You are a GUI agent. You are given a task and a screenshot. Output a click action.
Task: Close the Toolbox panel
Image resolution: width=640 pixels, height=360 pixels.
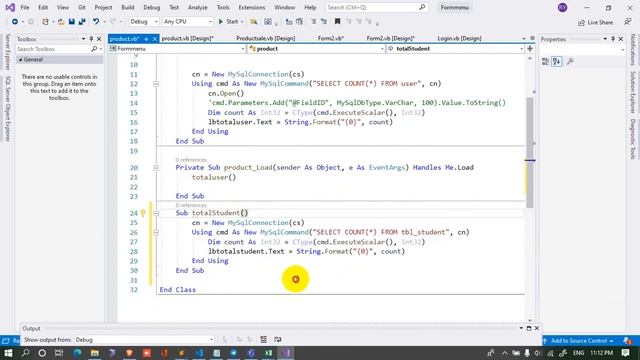coord(99,39)
